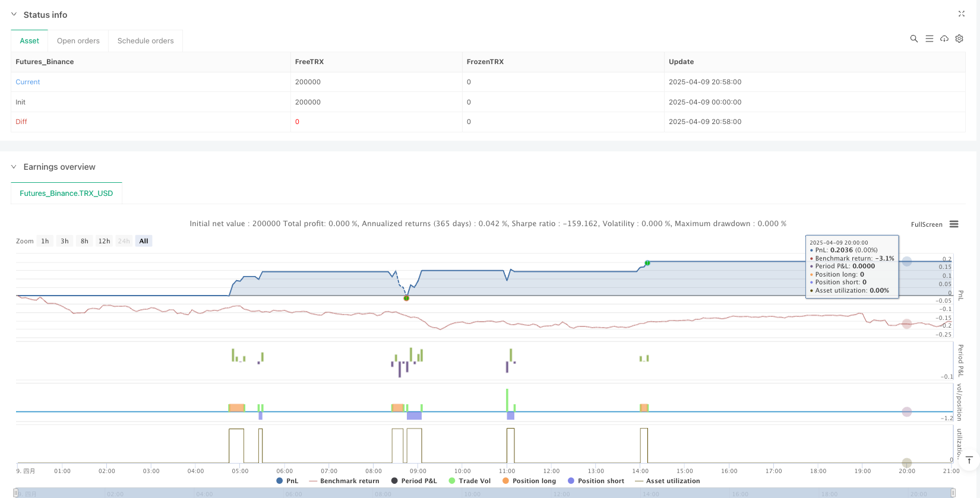Select the Futures_Binance.TRX_USD tab
This screenshot has height=498, width=980.
pyautogui.click(x=67, y=194)
